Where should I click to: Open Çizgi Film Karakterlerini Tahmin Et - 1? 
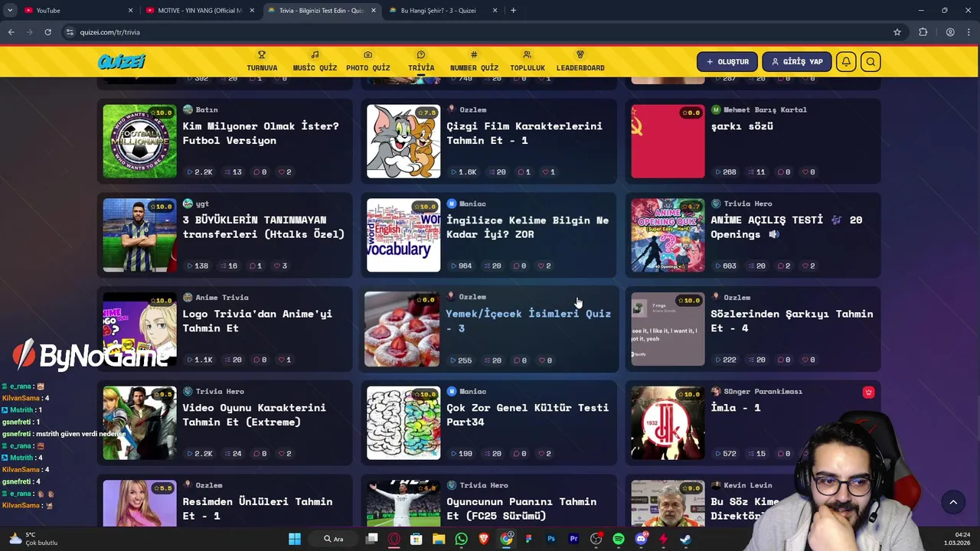524,133
